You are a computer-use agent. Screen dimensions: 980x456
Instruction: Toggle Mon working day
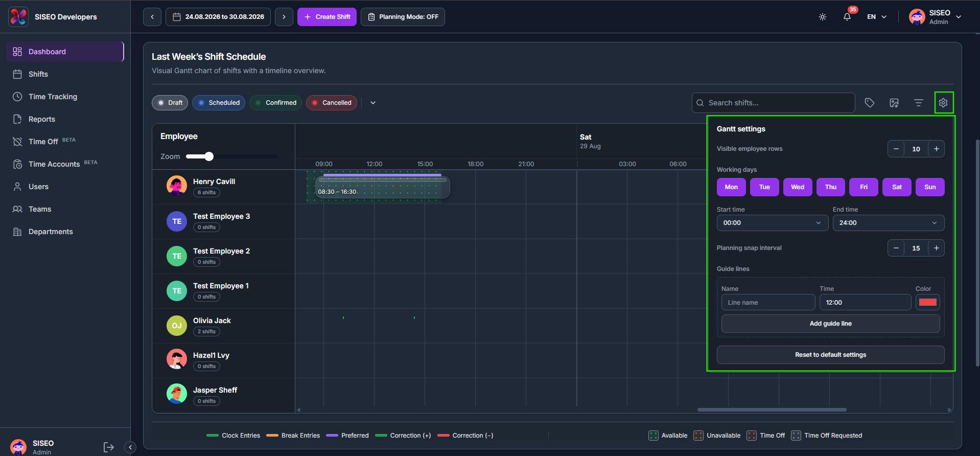[731, 187]
